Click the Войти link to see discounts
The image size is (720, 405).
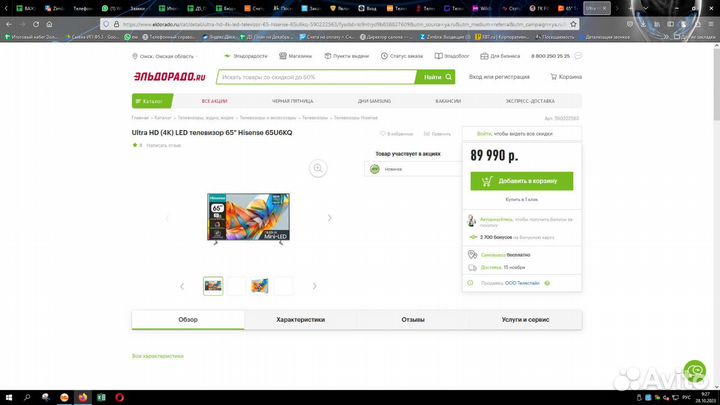[x=484, y=134]
